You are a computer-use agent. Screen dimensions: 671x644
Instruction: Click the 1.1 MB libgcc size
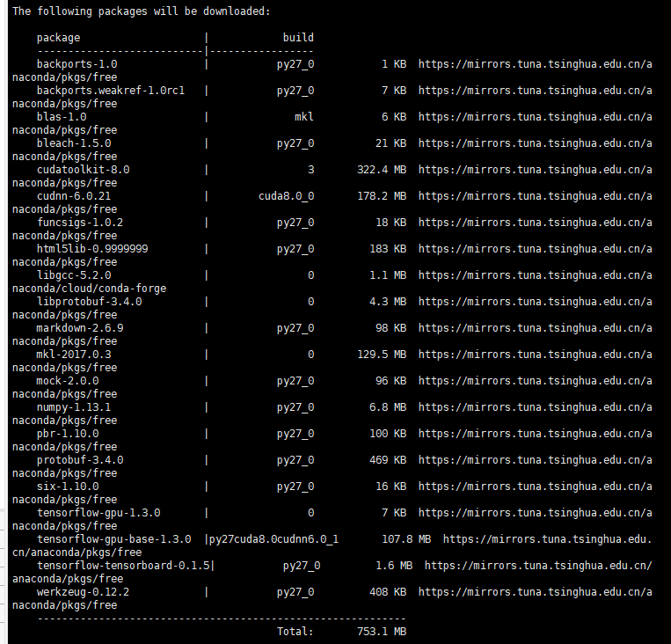coord(388,275)
